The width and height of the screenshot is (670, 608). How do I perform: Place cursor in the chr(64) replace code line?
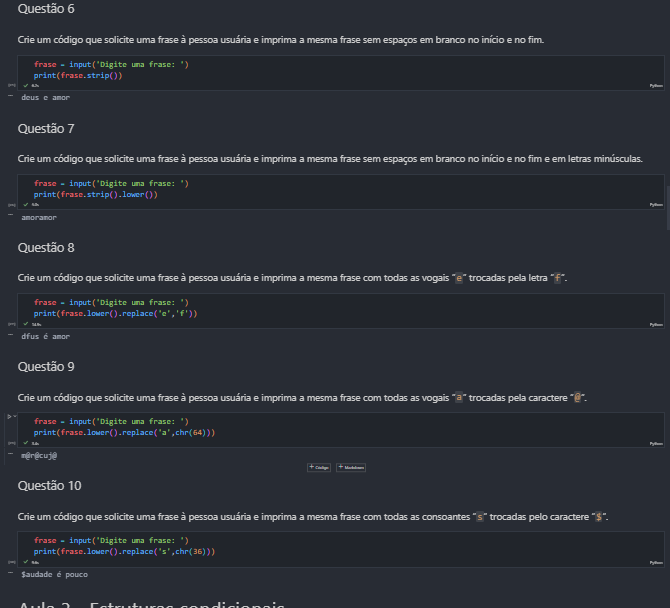[x=124, y=432]
